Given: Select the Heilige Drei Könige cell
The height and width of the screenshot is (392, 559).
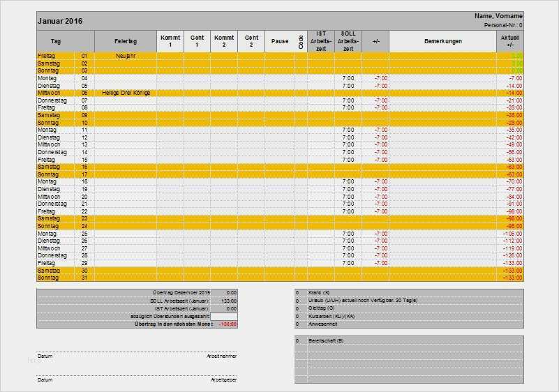Looking at the screenshot, I should click(126, 93).
